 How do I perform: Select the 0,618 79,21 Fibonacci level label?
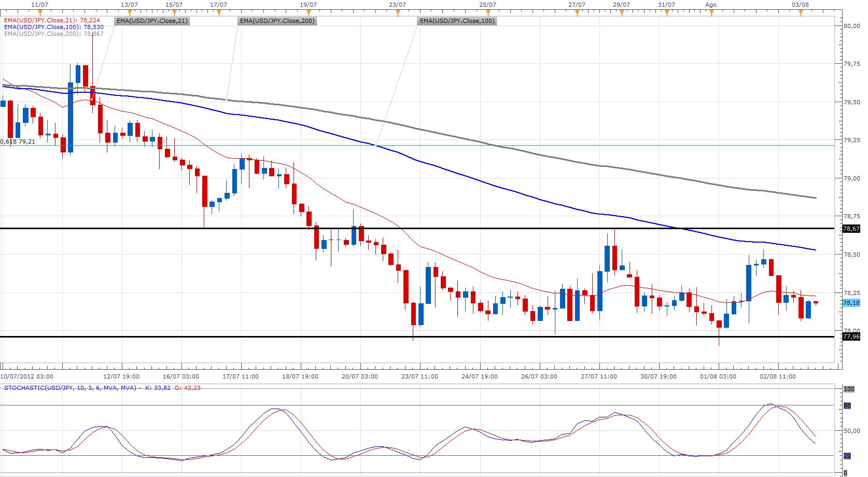18,142
